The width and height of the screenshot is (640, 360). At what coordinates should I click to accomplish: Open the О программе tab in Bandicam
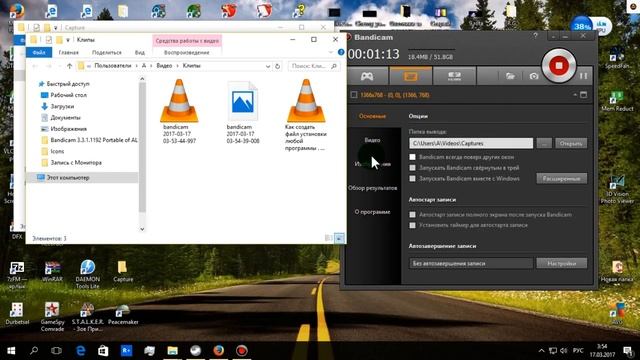click(x=372, y=212)
